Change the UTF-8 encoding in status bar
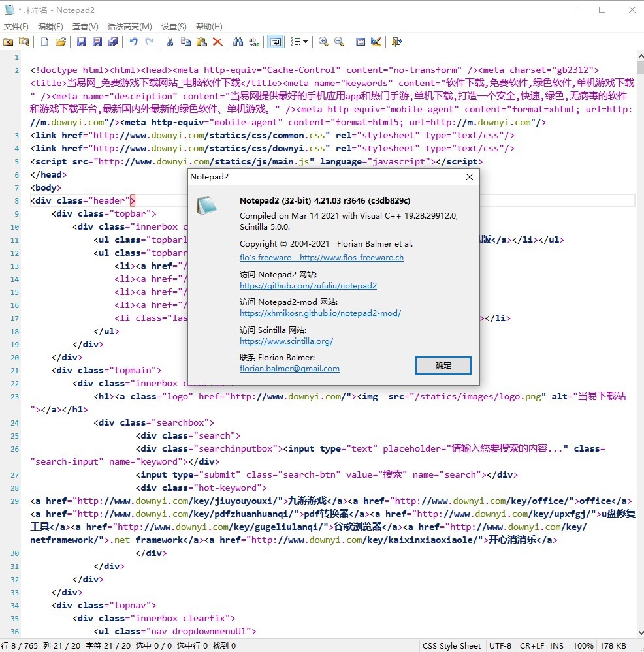This screenshot has width=644, height=652. coord(500,645)
